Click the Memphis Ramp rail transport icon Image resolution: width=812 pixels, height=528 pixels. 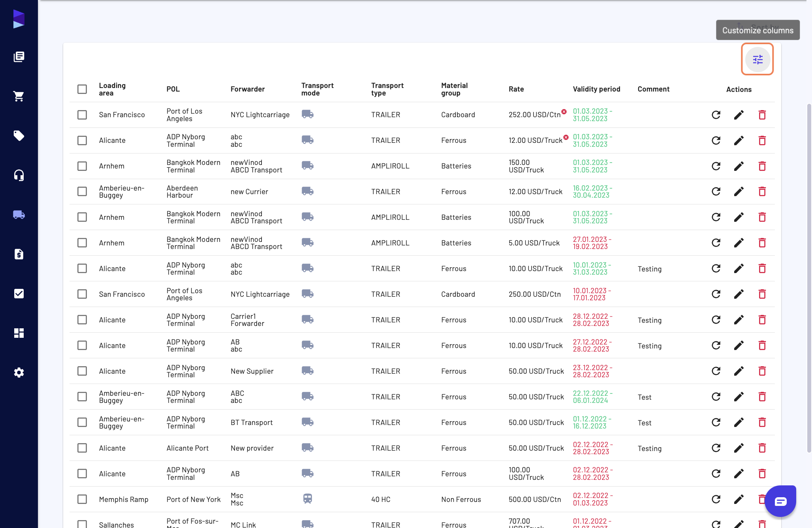pos(308,499)
